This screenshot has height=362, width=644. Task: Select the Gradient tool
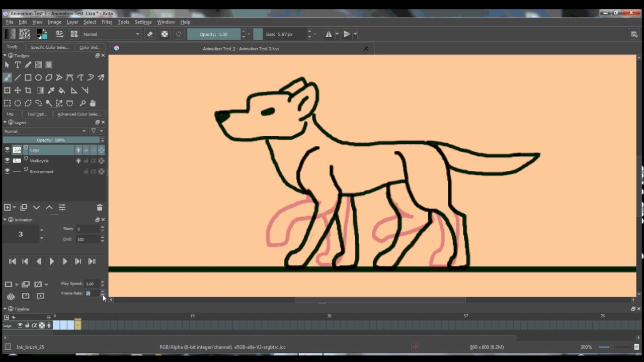(41, 90)
